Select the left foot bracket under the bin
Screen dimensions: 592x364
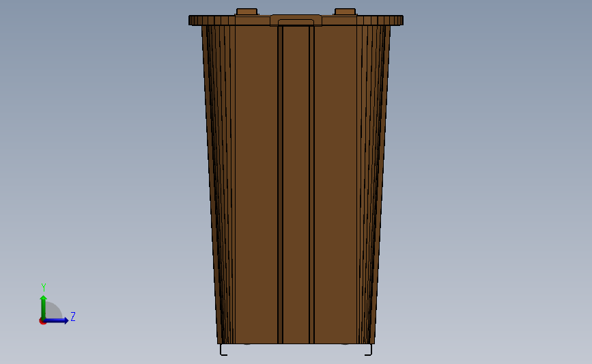pos(223,350)
